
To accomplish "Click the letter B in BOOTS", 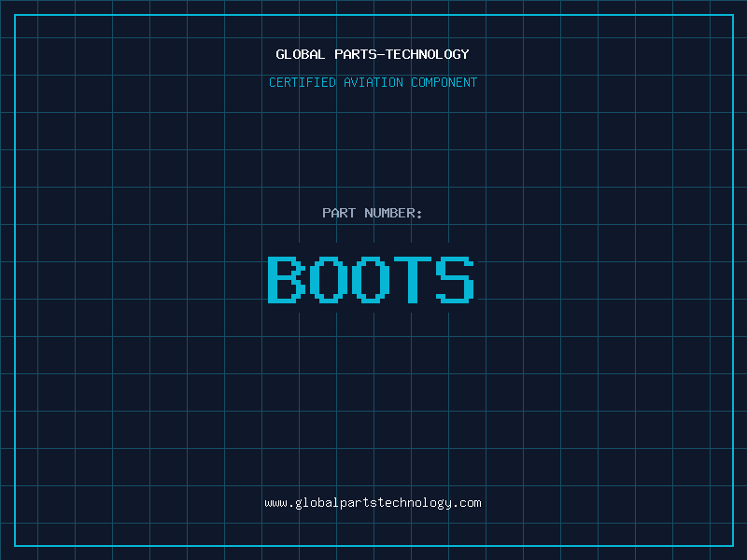I will (x=287, y=280).
